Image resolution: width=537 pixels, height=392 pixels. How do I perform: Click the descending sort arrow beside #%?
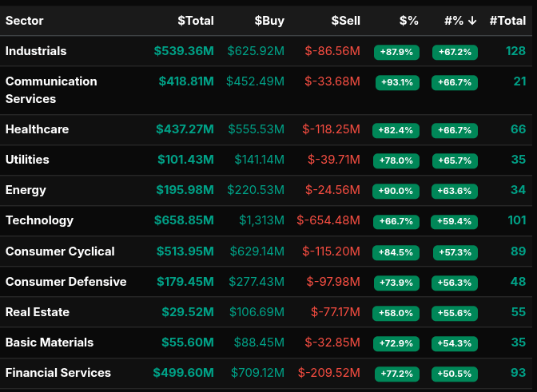tap(472, 21)
